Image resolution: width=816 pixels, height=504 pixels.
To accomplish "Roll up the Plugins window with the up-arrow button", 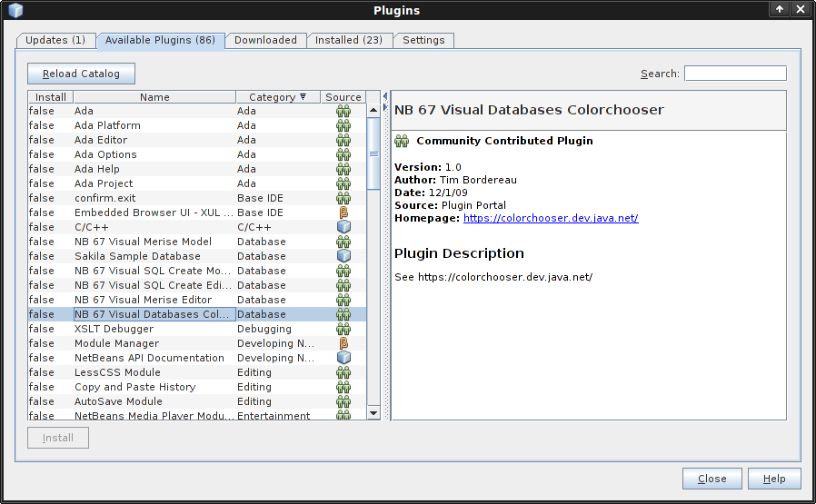I will point(779,9).
